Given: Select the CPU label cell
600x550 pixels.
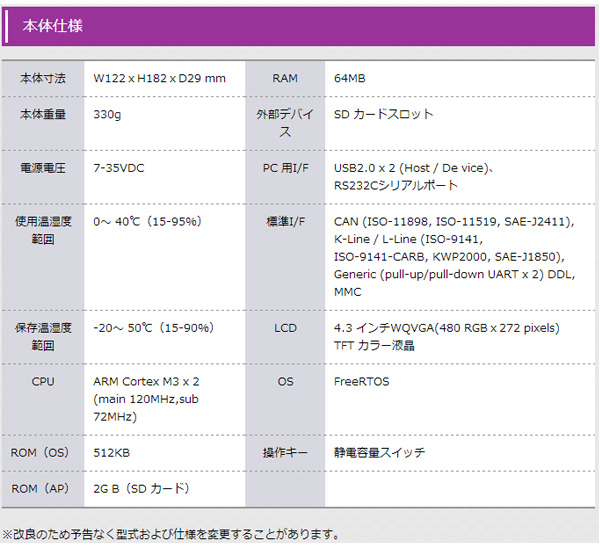Looking at the screenshot, I should click(43, 400).
